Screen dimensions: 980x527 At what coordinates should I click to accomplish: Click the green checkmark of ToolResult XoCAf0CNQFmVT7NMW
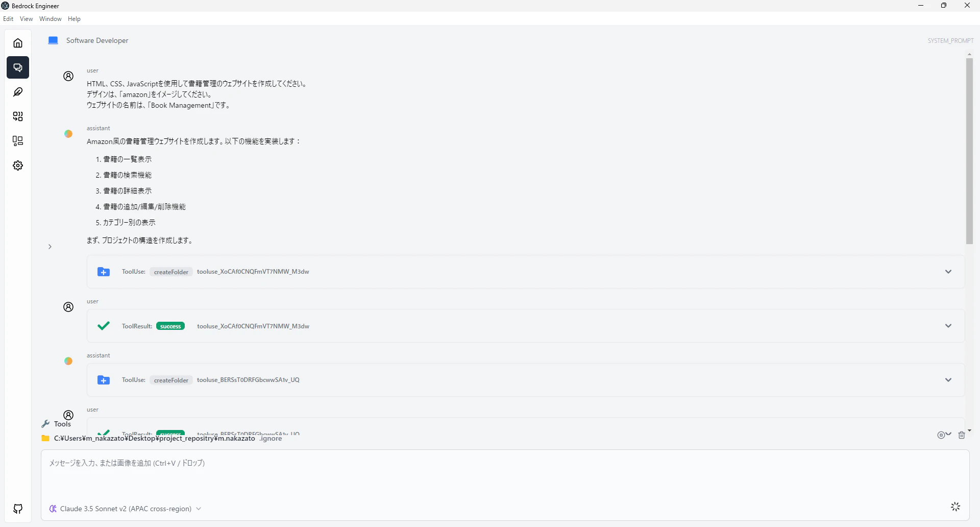[x=104, y=326]
